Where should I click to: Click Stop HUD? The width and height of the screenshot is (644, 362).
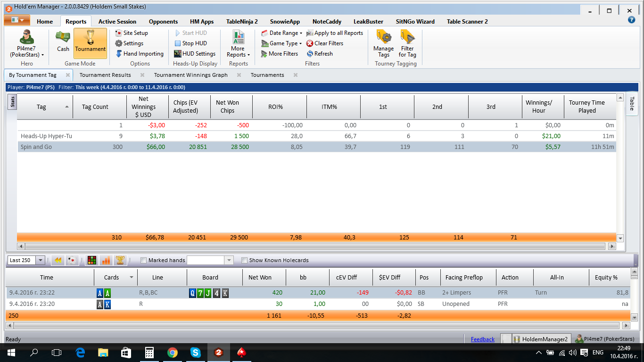pyautogui.click(x=190, y=43)
